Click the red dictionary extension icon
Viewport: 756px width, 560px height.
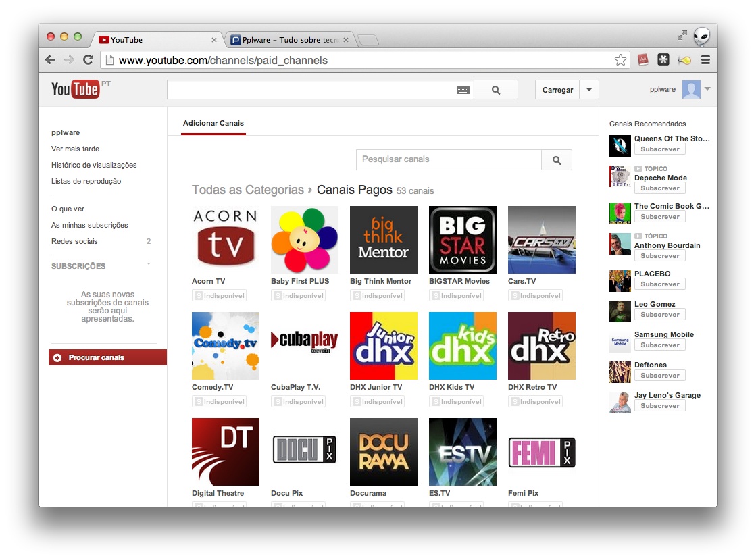coord(642,59)
